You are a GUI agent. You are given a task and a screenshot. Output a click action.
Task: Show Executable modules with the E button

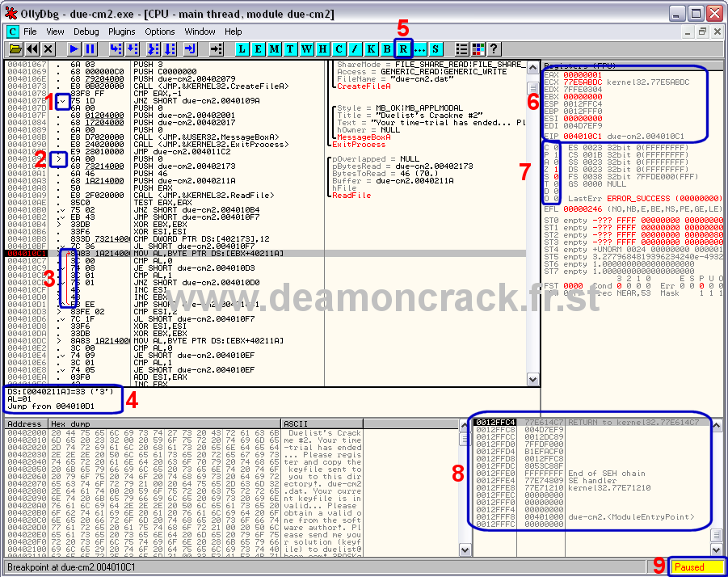pos(258,48)
